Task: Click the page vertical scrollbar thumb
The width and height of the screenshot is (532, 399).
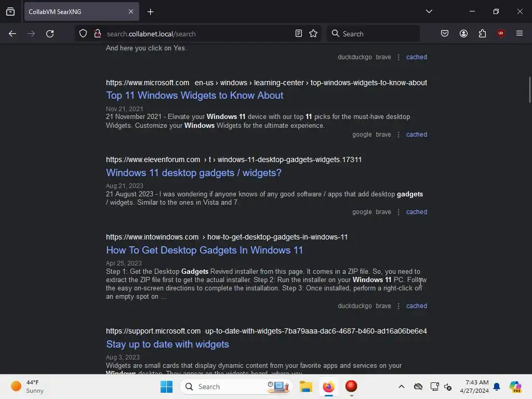Action: pos(529,90)
